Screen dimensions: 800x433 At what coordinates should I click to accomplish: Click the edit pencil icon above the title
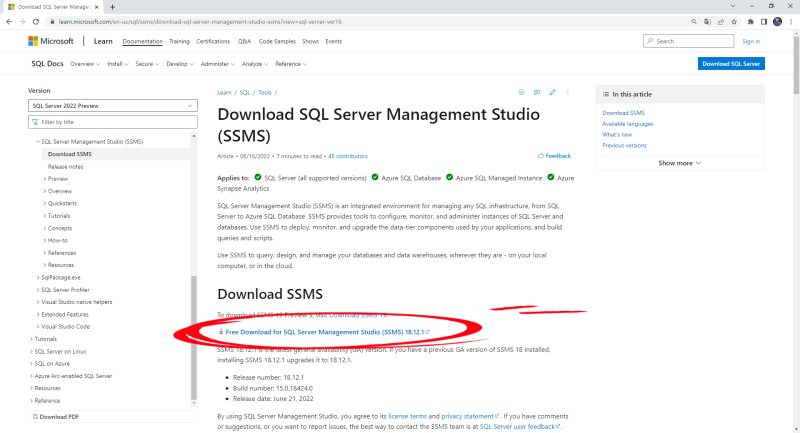pyautogui.click(x=553, y=92)
